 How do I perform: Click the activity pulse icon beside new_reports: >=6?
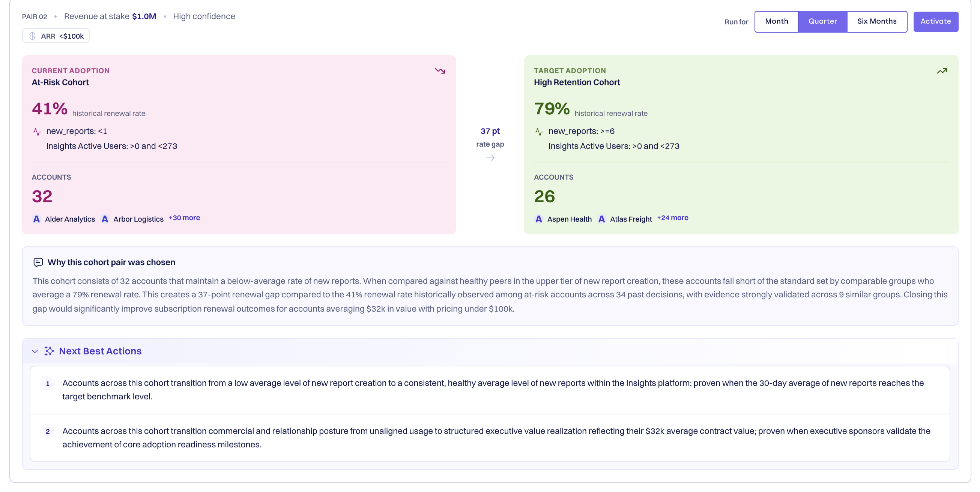point(539,132)
